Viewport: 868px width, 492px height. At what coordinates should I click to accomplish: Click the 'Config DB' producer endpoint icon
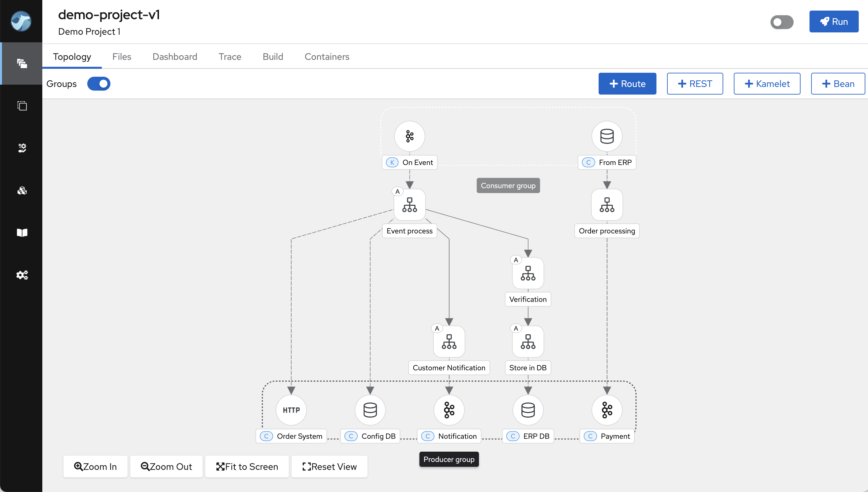(x=370, y=410)
